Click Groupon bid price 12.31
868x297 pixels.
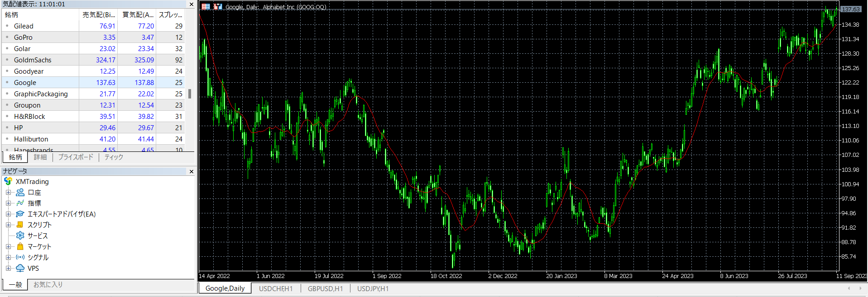point(107,105)
